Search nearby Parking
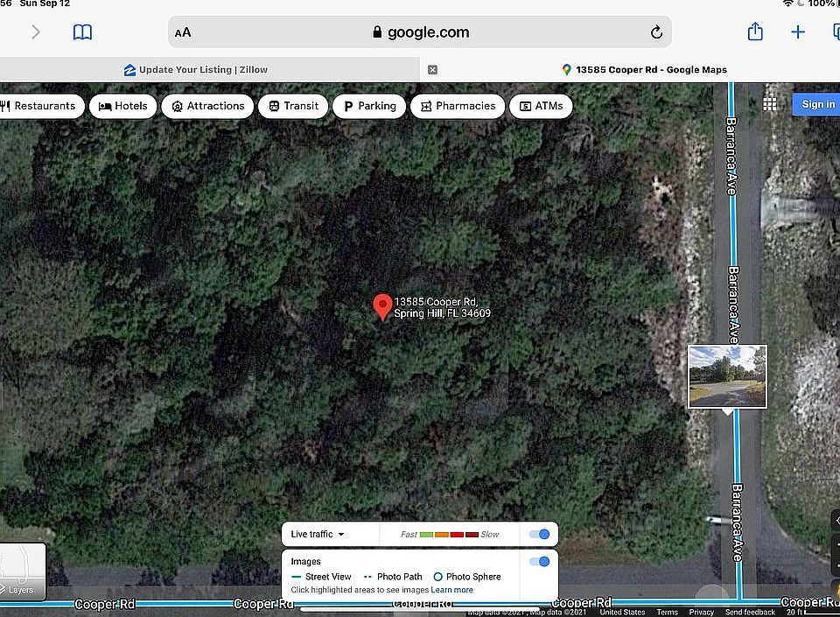840x617 pixels. [369, 106]
